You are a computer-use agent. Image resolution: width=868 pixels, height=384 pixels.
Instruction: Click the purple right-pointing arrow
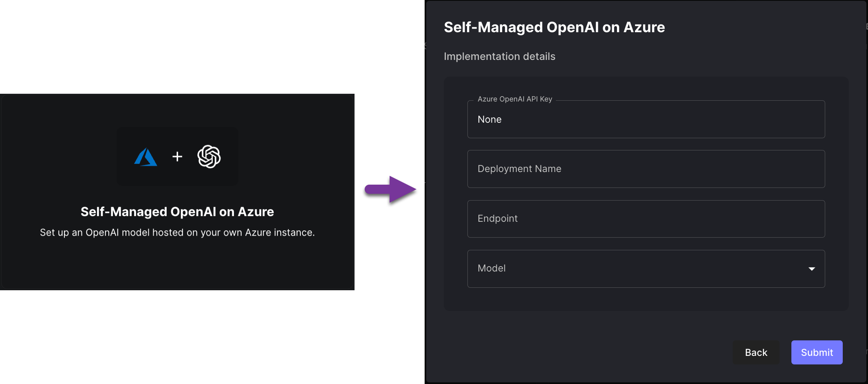[x=390, y=189]
